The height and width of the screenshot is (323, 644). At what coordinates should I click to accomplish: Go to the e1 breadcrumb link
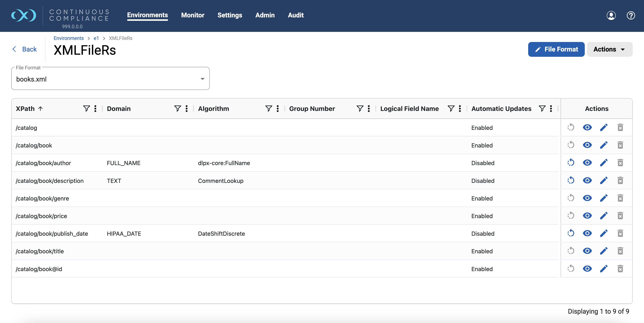click(x=96, y=38)
